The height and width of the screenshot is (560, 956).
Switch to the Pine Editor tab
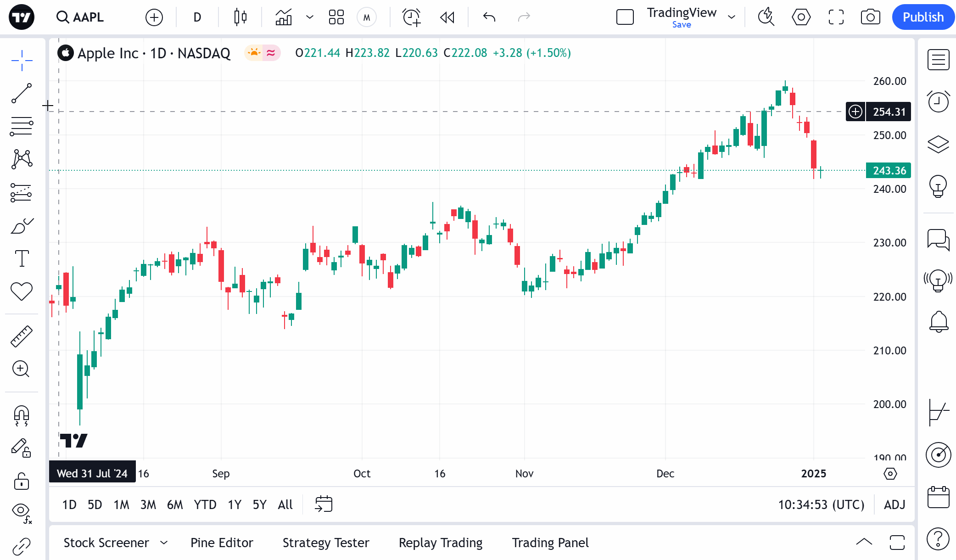pyautogui.click(x=222, y=543)
